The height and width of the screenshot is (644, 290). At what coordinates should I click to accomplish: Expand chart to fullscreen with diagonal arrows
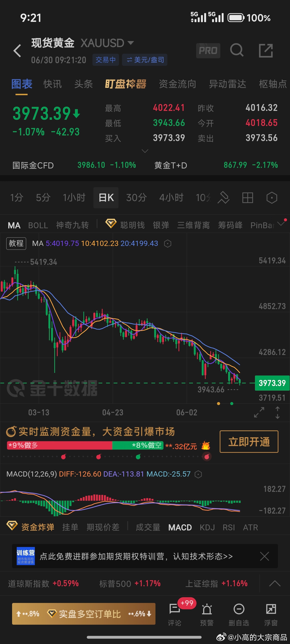[259, 412]
